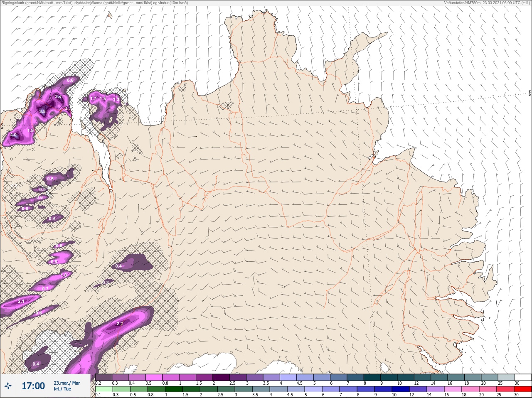
Task: Click upper legend swatch between 4 and 4.5
Action: tap(289, 377)
